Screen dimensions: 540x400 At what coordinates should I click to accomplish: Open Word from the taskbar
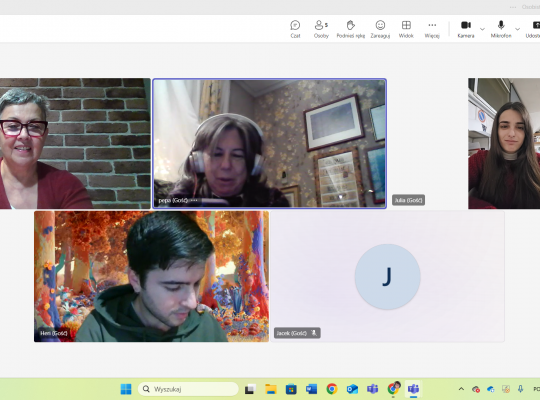[311, 389]
